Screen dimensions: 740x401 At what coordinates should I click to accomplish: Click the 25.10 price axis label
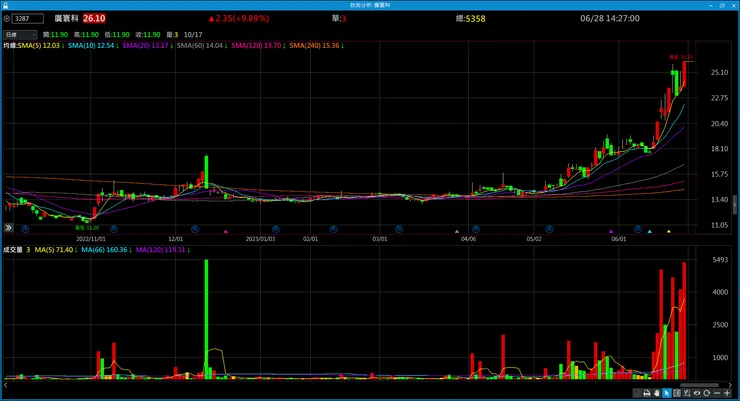(x=719, y=73)
